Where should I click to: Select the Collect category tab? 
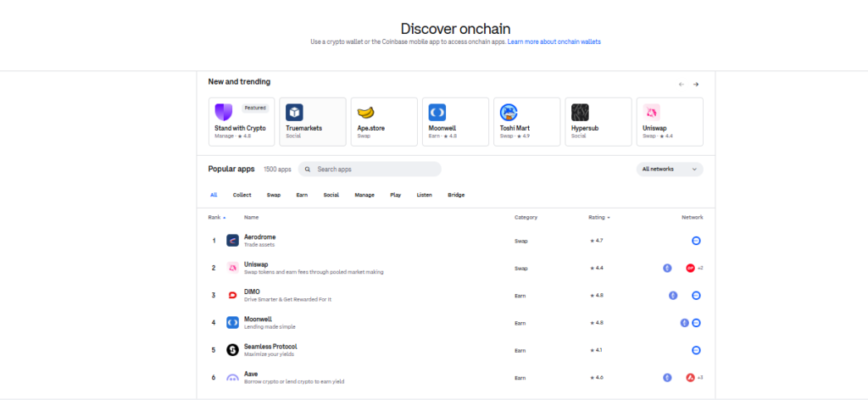pyautogui.click(x=242, y=195)
